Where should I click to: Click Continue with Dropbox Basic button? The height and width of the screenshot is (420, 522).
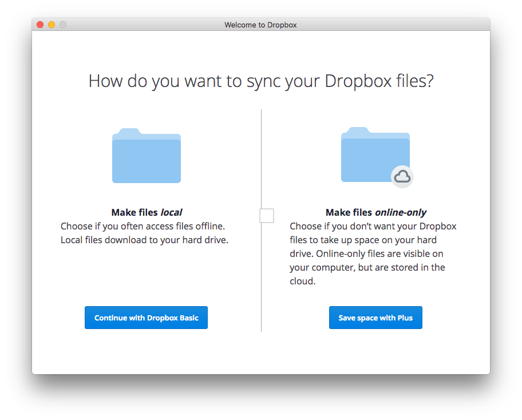point(146,318)
